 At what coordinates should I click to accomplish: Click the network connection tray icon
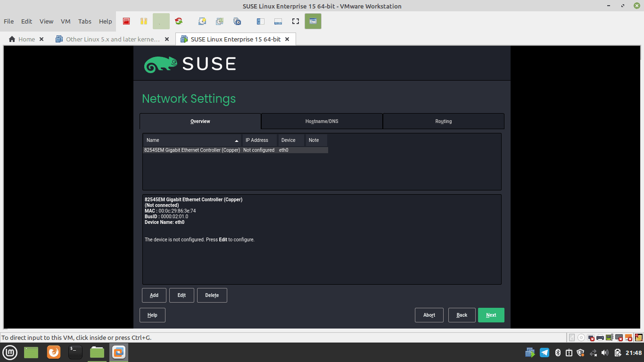tap(594, 353)
